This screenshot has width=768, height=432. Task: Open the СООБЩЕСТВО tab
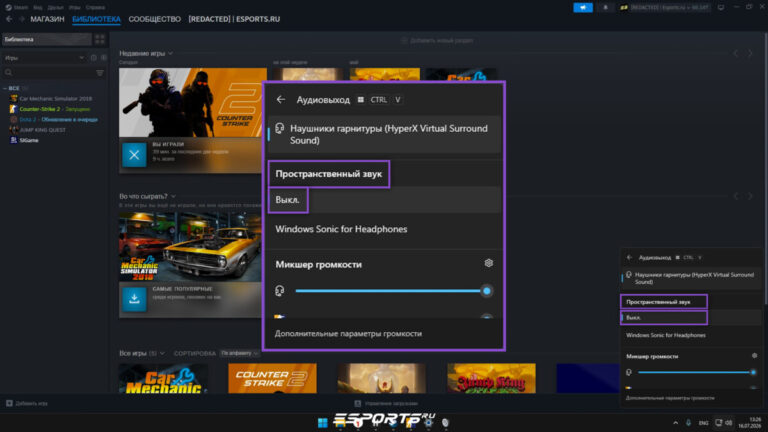pyautogui.click(x=155, y=19)
